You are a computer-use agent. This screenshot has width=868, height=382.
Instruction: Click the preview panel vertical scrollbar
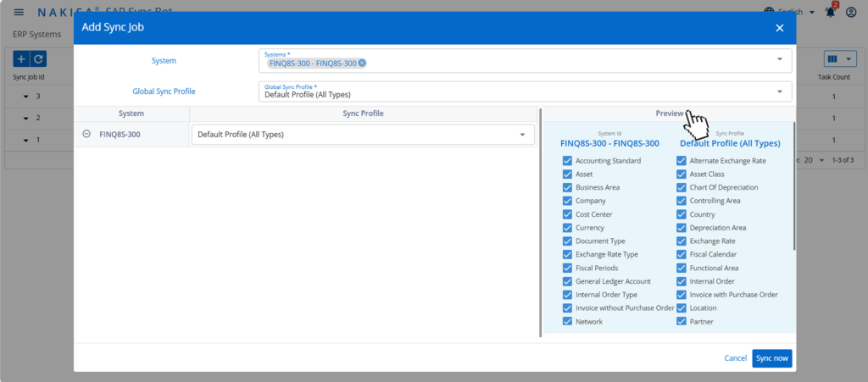pyautogui.click(x=794, y=186)
